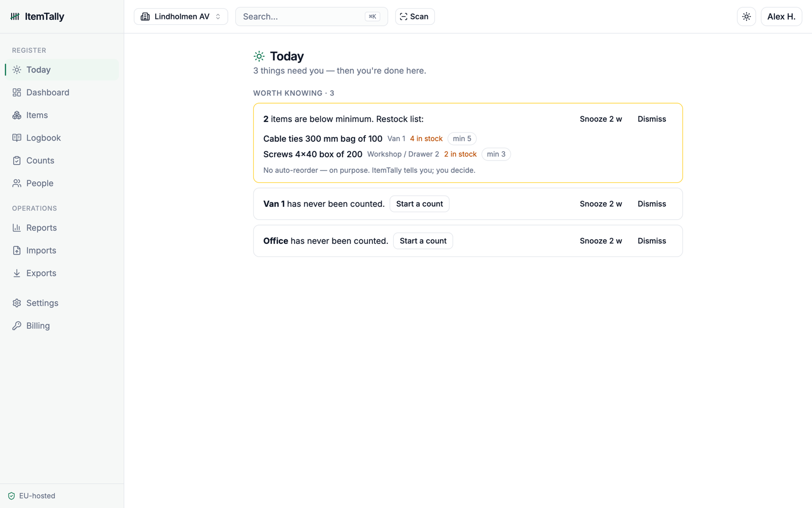Click the Dashboard grid icon

17,92
